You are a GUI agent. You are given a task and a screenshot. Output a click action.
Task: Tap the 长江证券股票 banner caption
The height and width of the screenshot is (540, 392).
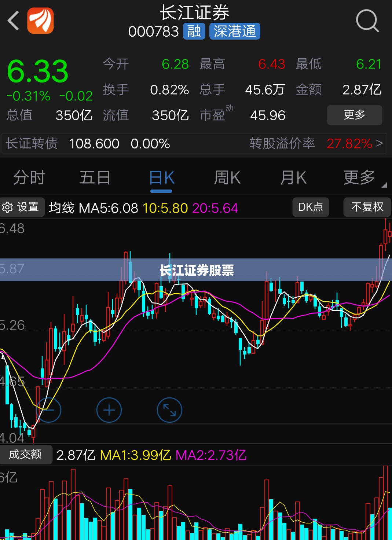click(x=197, y=270)
